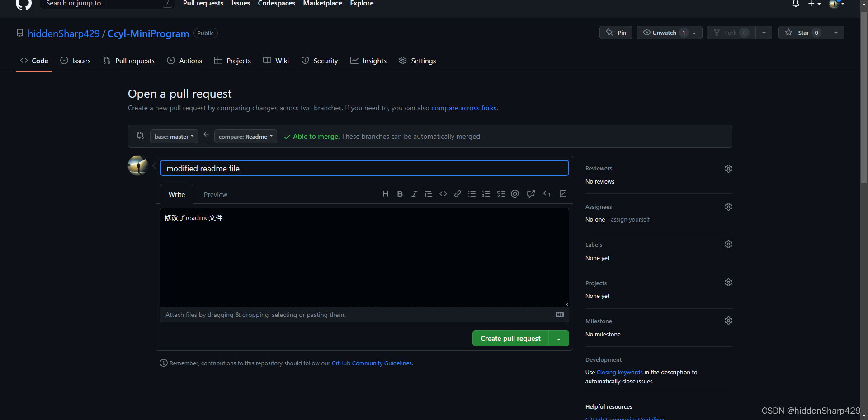The height and width of the screenshot is (420, 868).
Task: Open the Labels gear settings
Action: pos(728,244)
